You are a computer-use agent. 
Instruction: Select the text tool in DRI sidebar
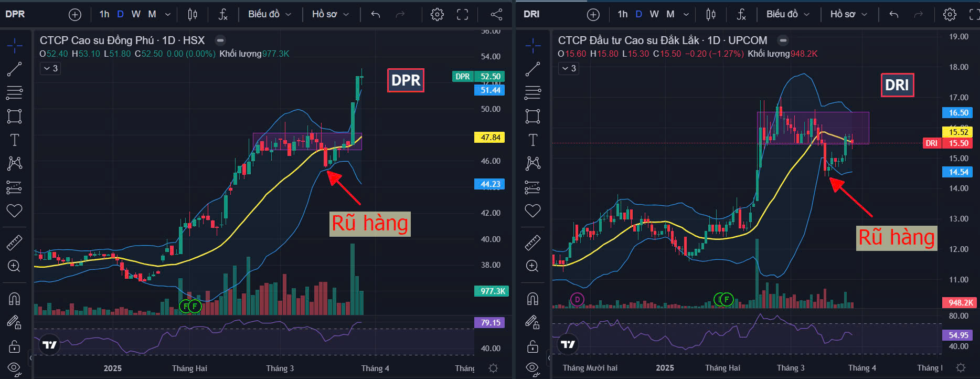tap(533, 140)
